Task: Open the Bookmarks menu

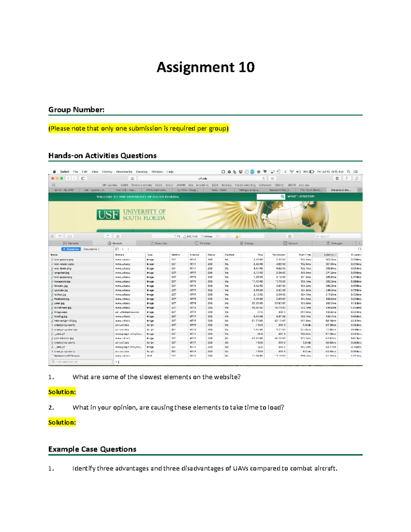Action: [x=124, y=172]
